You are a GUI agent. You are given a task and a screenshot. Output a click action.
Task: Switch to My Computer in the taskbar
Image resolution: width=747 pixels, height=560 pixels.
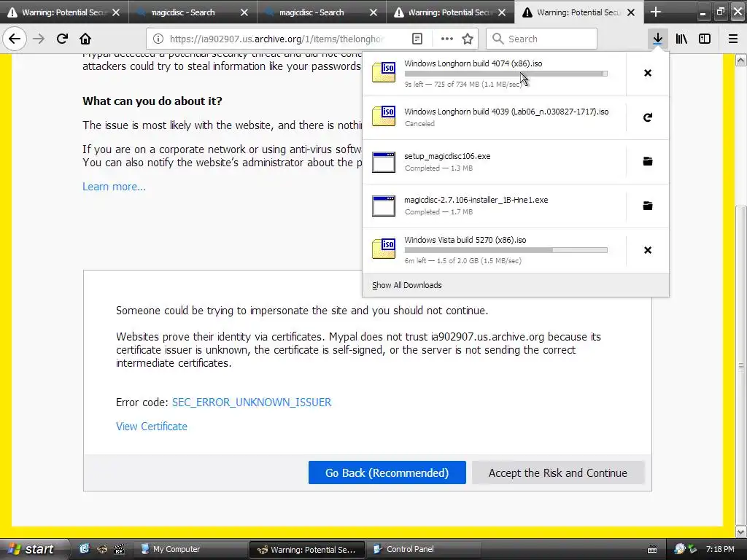(x=190, y=549)
